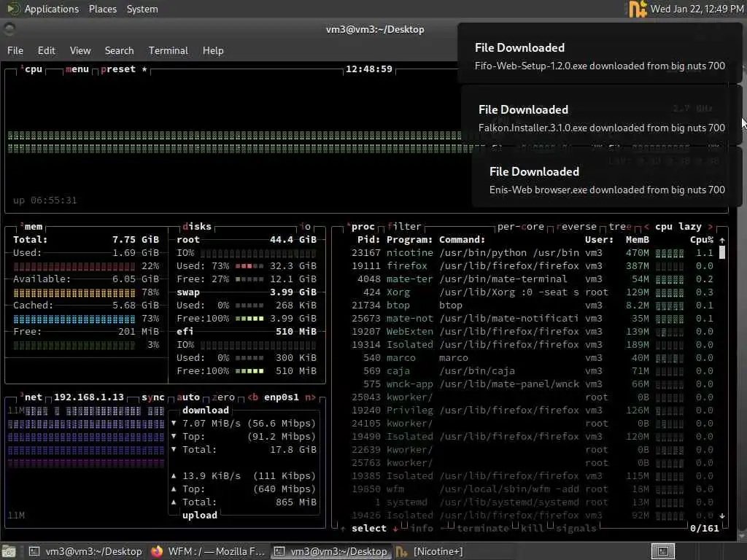This screenshot has width=747, height=560.
Task: Click the process list scroll down arrow
Action: point(722,516)
